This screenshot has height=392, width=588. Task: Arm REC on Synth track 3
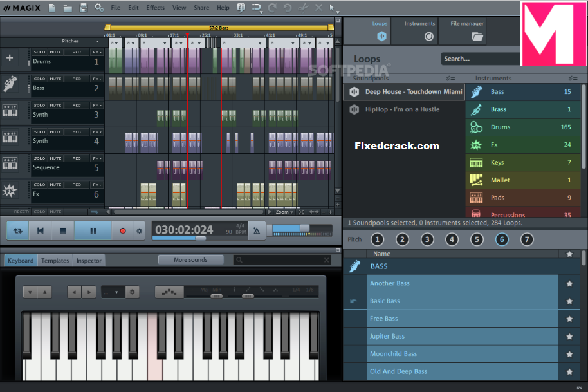77,106
